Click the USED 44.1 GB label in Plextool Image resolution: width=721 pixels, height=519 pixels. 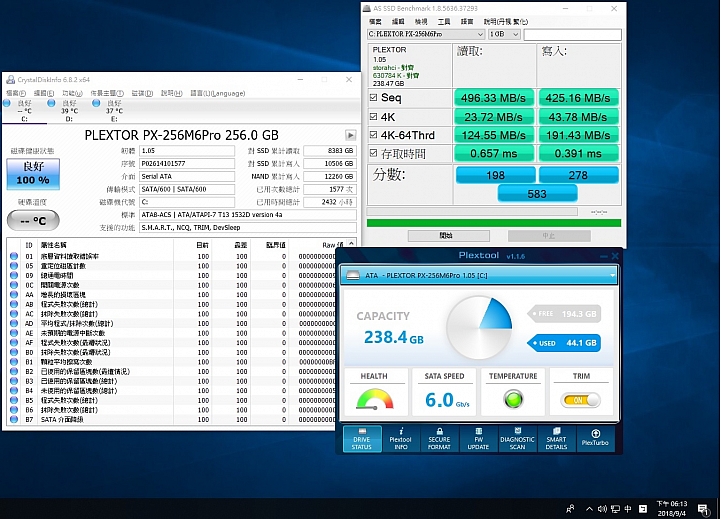564,343
